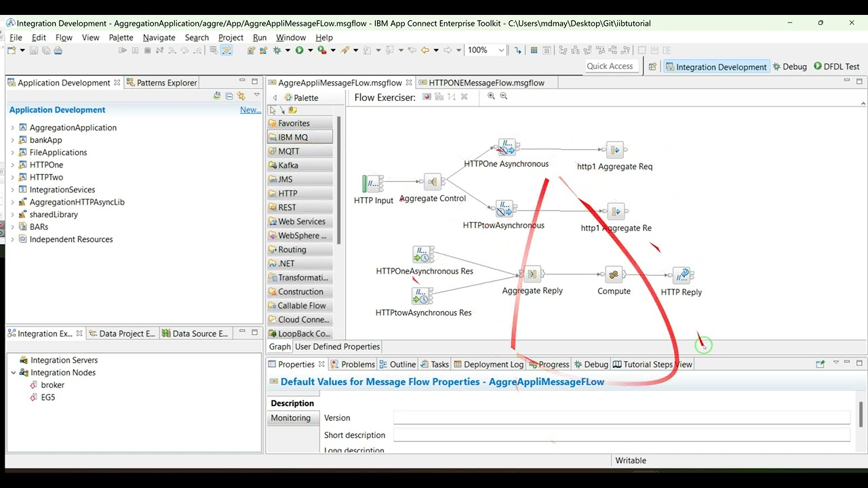This screenshot has height=488, width=868.
Task: Open the Navigate menu
Action: [x=159, y=37]
